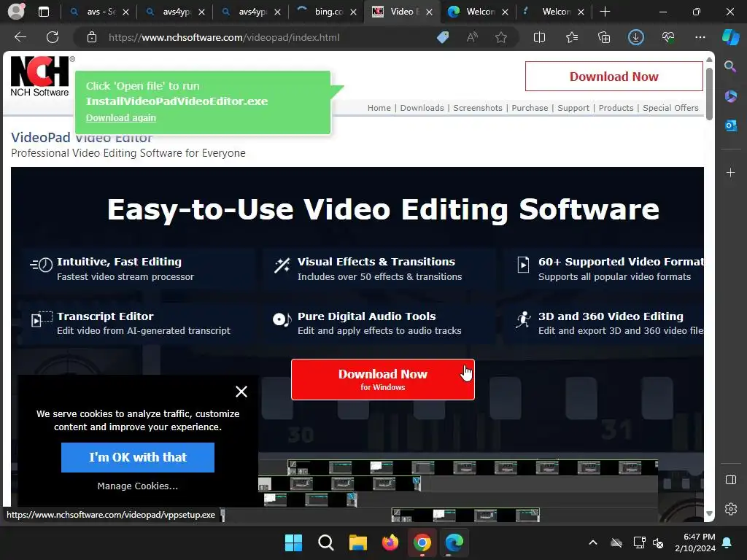This screenshot has height=560, width=747.
Task: Open sidebar settings gear icon
Action: tap(730, 508)
